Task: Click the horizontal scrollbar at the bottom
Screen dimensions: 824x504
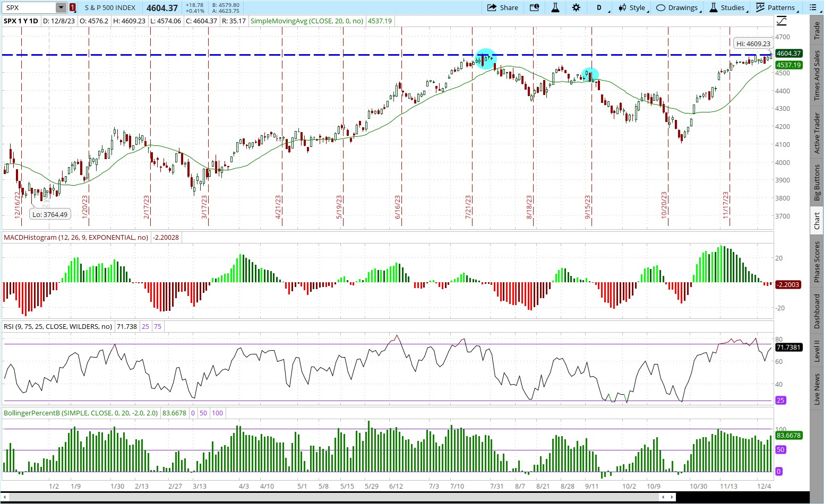Action: [x=334, y=497]
